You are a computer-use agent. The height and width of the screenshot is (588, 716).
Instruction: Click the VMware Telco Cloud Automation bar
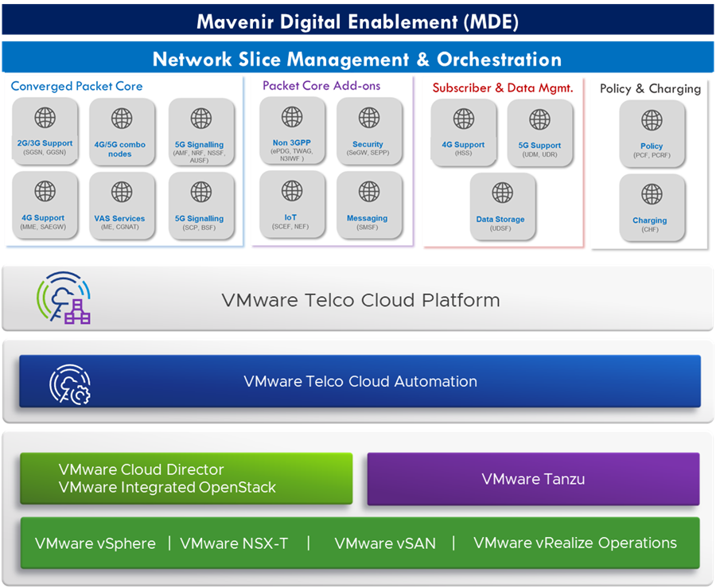point(360,381)
